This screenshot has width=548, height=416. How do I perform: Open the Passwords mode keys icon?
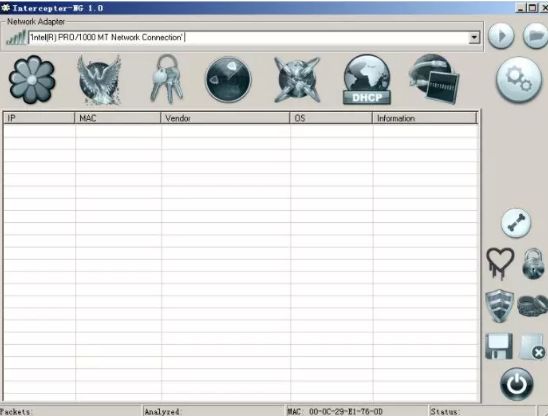[x=167, y=79]
